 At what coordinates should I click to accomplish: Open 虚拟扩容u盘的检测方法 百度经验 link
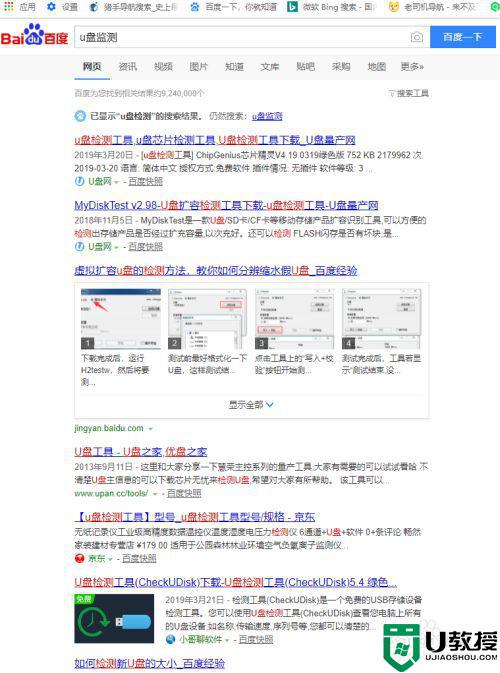215,270
